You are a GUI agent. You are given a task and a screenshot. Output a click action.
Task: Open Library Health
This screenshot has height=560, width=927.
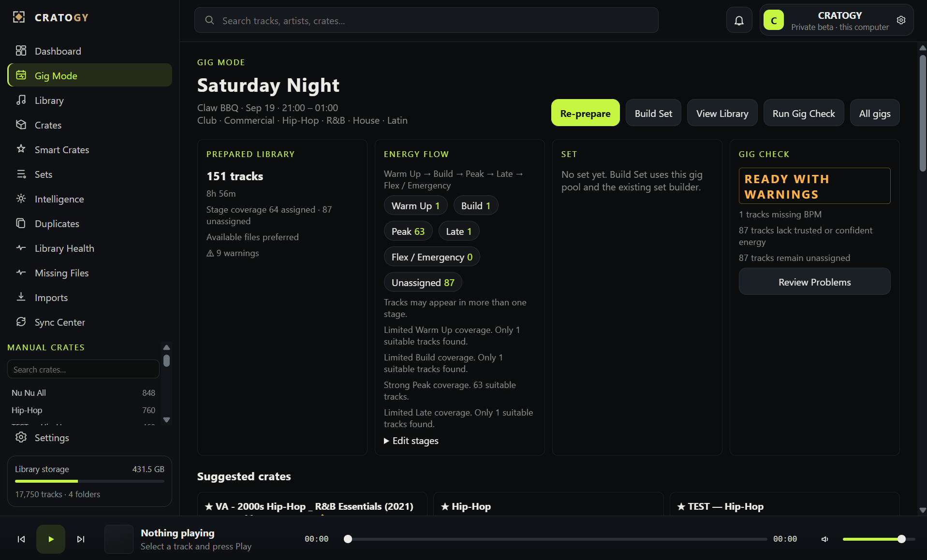[90, 248]
